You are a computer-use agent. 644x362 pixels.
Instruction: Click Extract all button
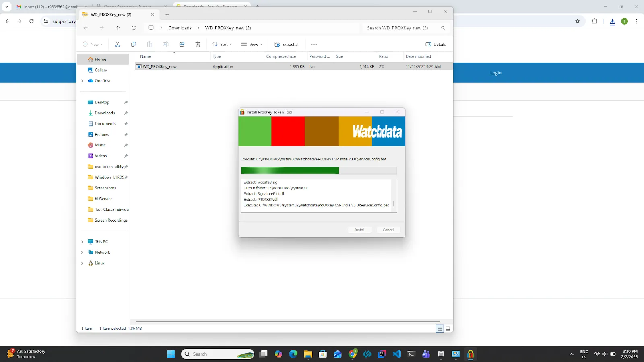click(287, 44)
